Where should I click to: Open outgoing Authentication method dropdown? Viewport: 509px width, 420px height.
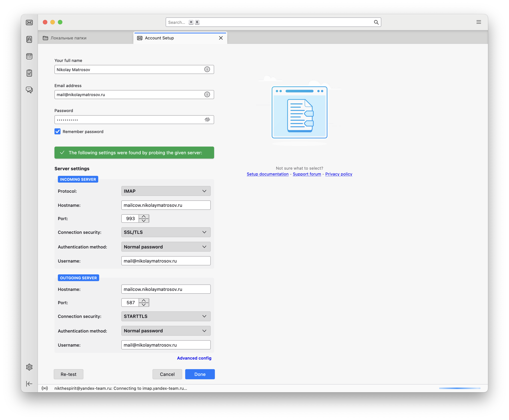click(x=166, y=331)
